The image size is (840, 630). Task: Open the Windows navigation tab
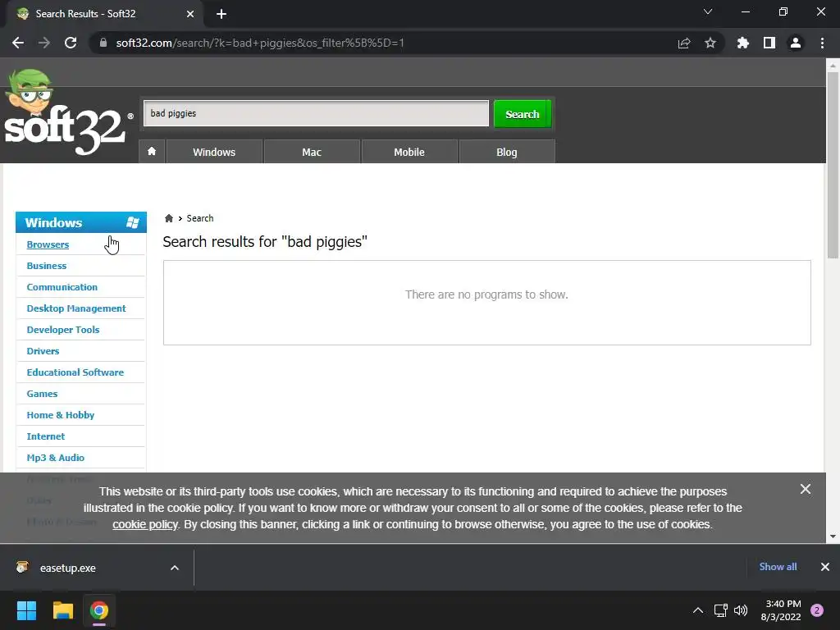214,152
